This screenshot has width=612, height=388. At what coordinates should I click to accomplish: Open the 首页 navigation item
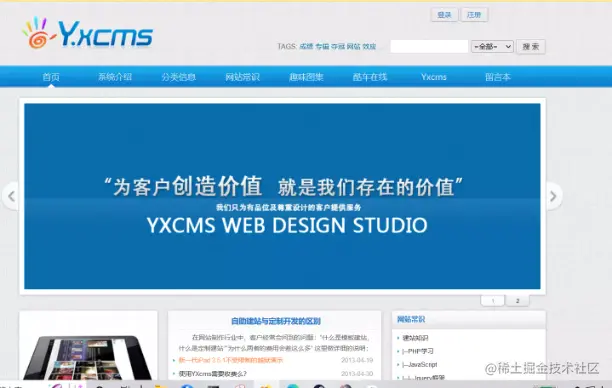[x=51, y=77]
